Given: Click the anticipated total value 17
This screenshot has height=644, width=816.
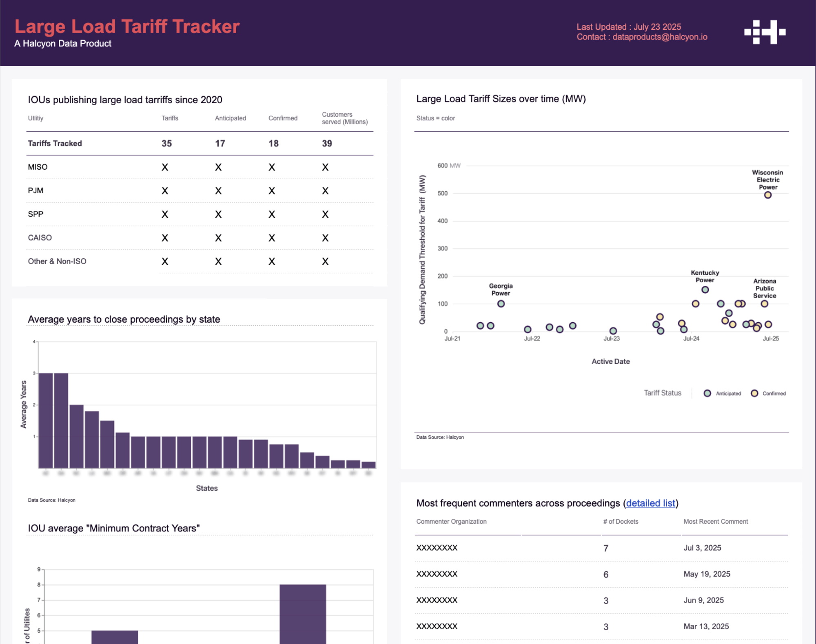Looking at the screenshot, I should pos(220,144).
